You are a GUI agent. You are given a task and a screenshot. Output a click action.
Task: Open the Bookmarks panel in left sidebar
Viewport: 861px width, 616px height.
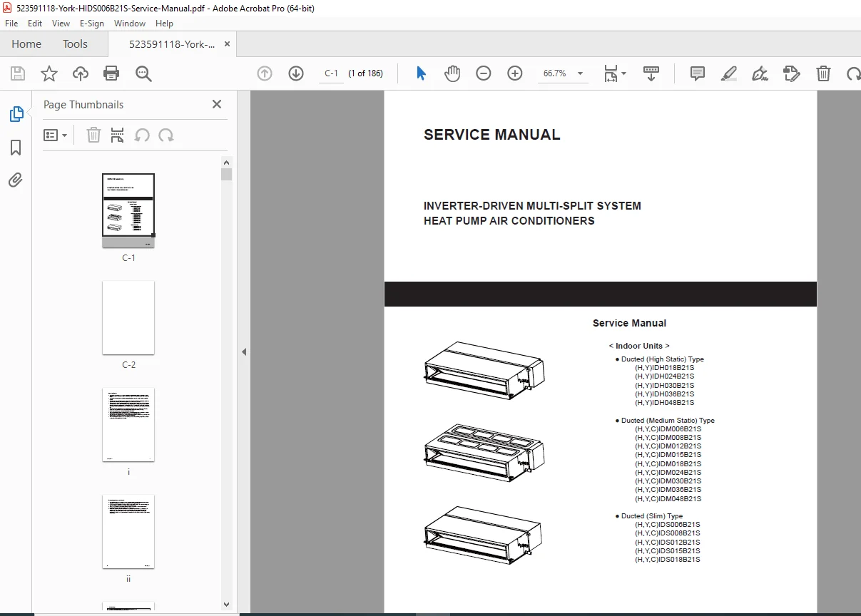pyautogui.click(x=16, y=148)
